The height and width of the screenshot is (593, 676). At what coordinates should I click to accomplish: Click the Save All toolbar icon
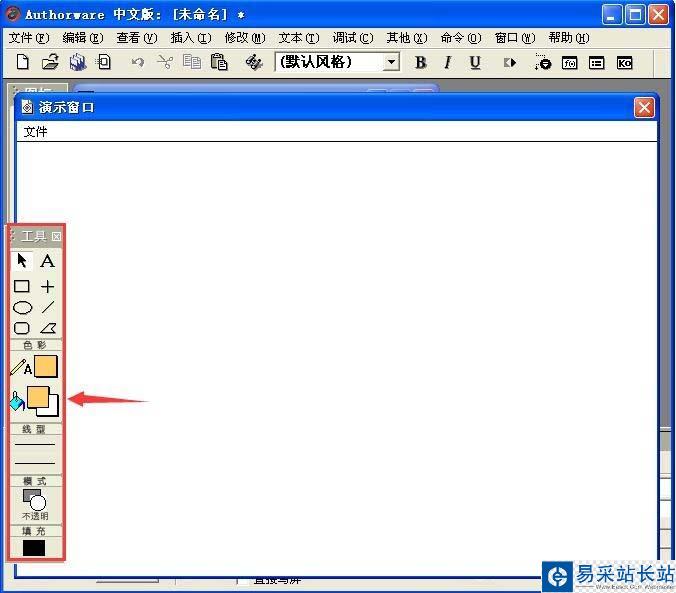point(78,62)
